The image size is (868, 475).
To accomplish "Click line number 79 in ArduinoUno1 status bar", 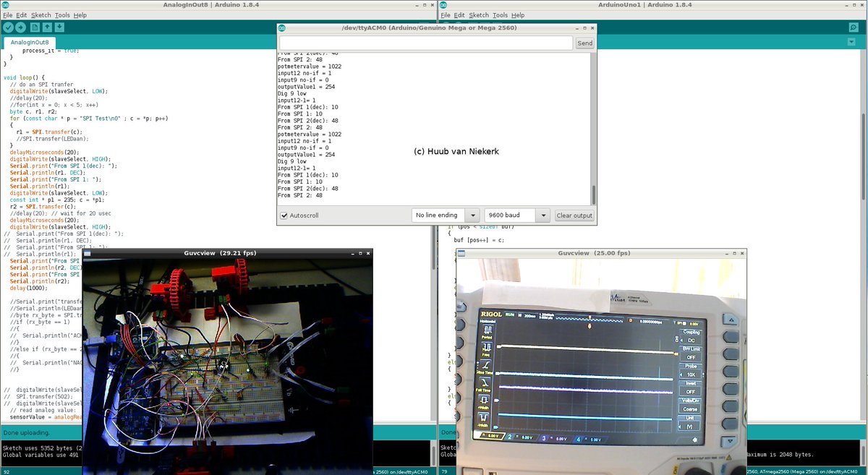I will pyautogui.click(x=444, y=471).
